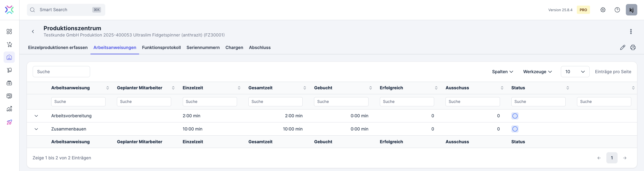Open the Spalten dropdown

click(502, 72)
